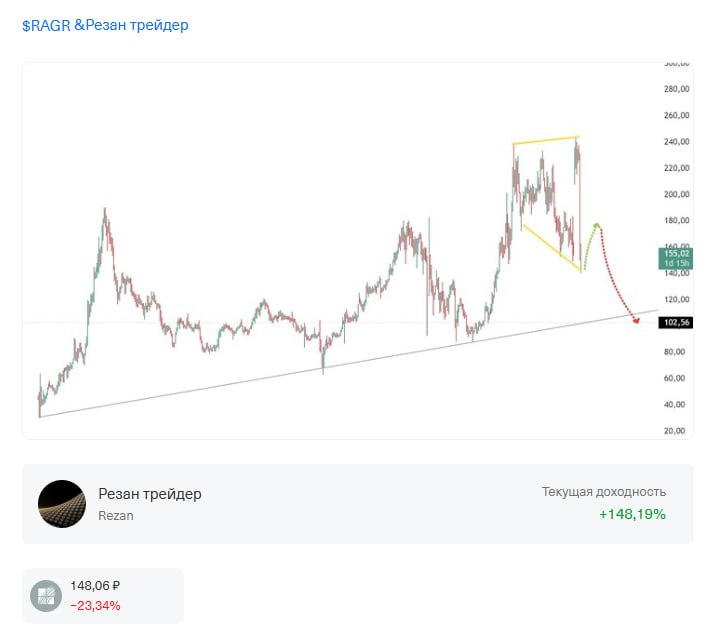
Task: Click the −23,34% price change value
Action: tap(95, 606)
